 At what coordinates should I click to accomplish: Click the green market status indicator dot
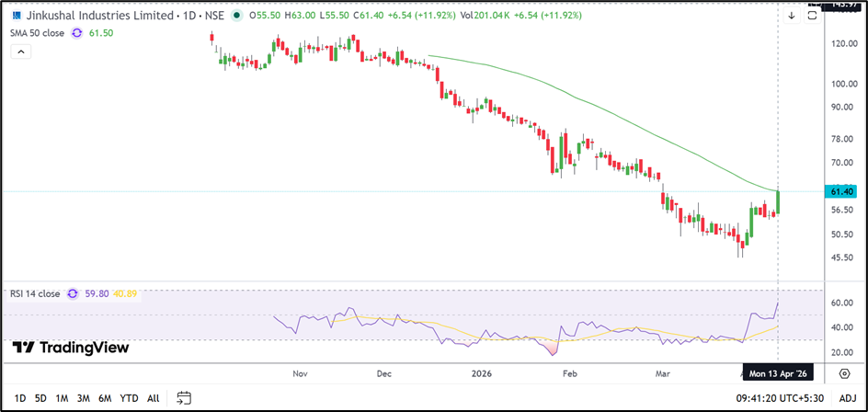point(238,16)
